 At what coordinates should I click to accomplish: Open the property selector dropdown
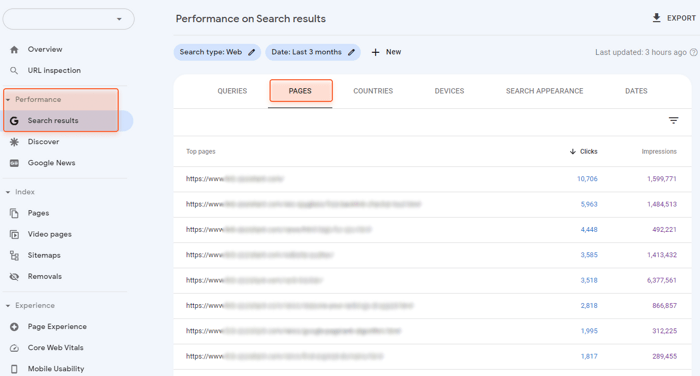[x=68, y=19]
